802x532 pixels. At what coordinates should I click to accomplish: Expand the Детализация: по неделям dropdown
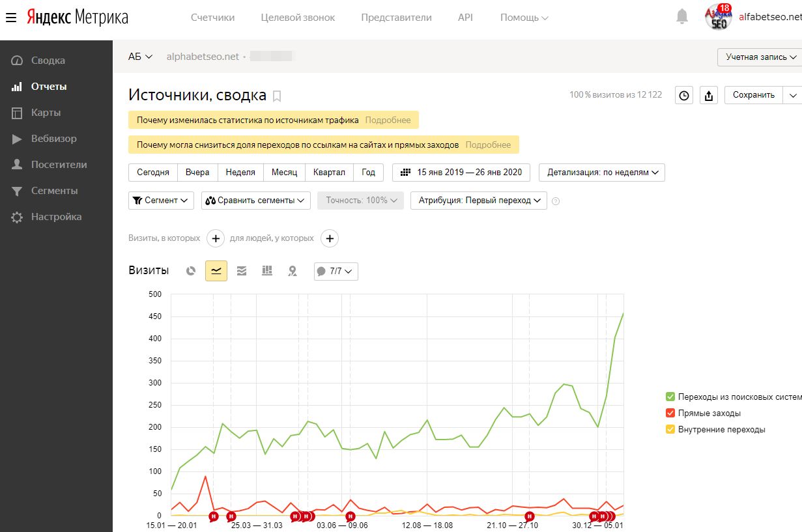(x=601, y=173)
